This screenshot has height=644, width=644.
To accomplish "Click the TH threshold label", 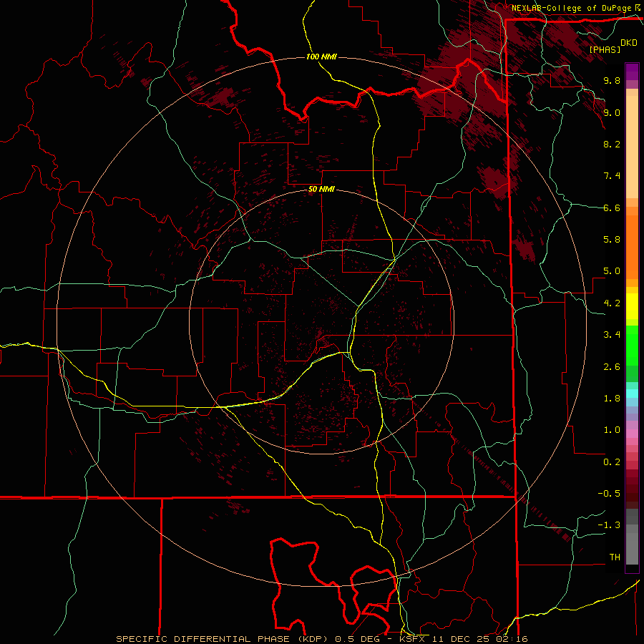I will pos(615,557).
